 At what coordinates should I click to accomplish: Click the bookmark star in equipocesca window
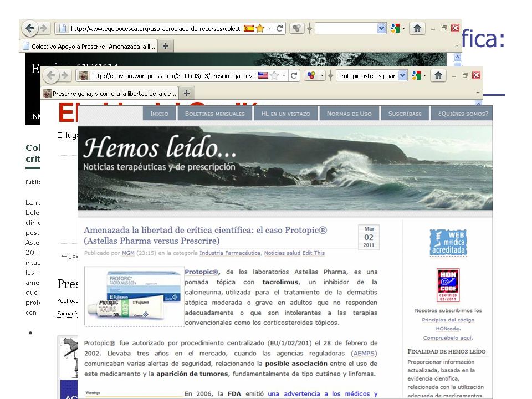coord(260,28)
